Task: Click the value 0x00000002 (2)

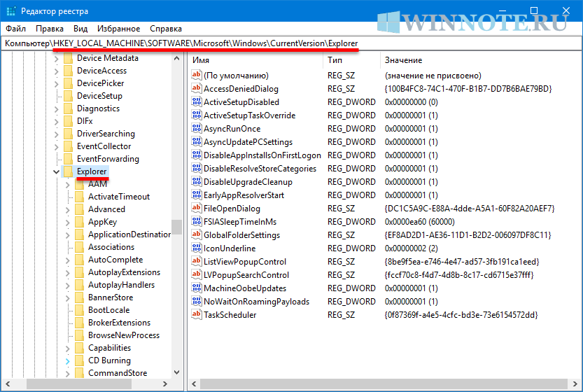Action: point(412,248)
